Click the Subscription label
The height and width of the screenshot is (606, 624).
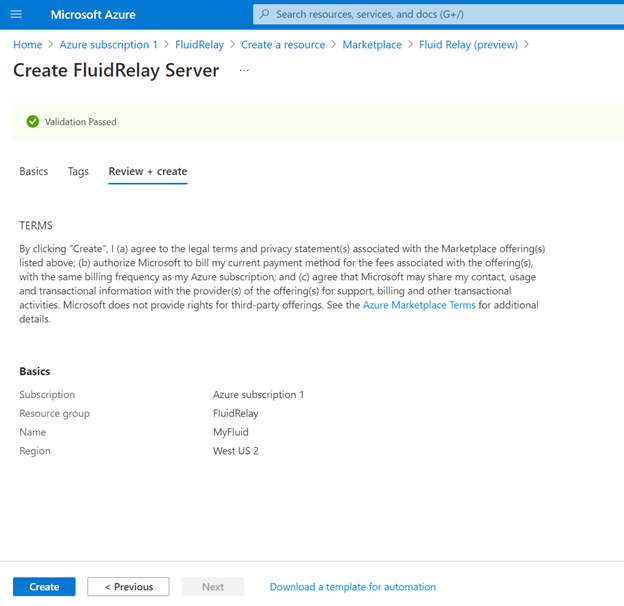pos(47,394)
